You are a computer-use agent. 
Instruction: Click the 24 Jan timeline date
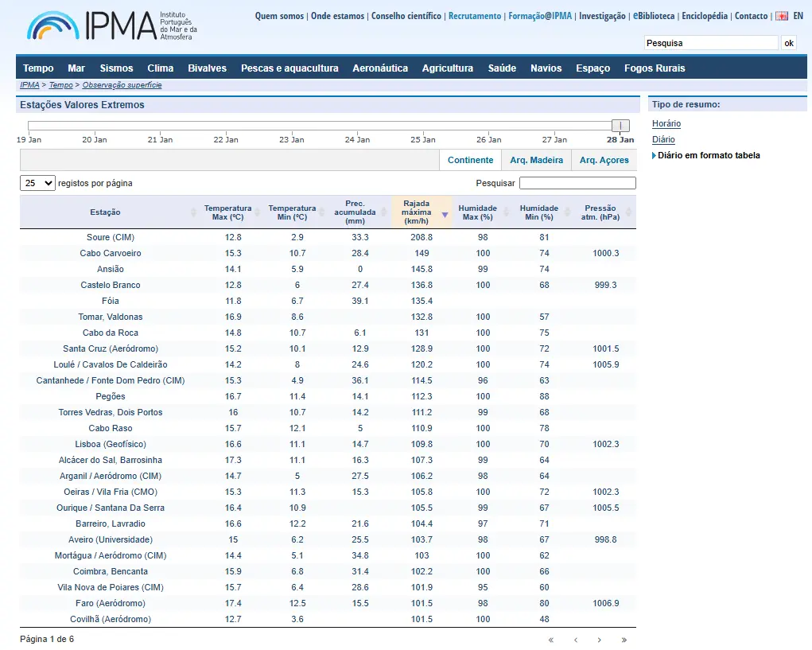357,139
